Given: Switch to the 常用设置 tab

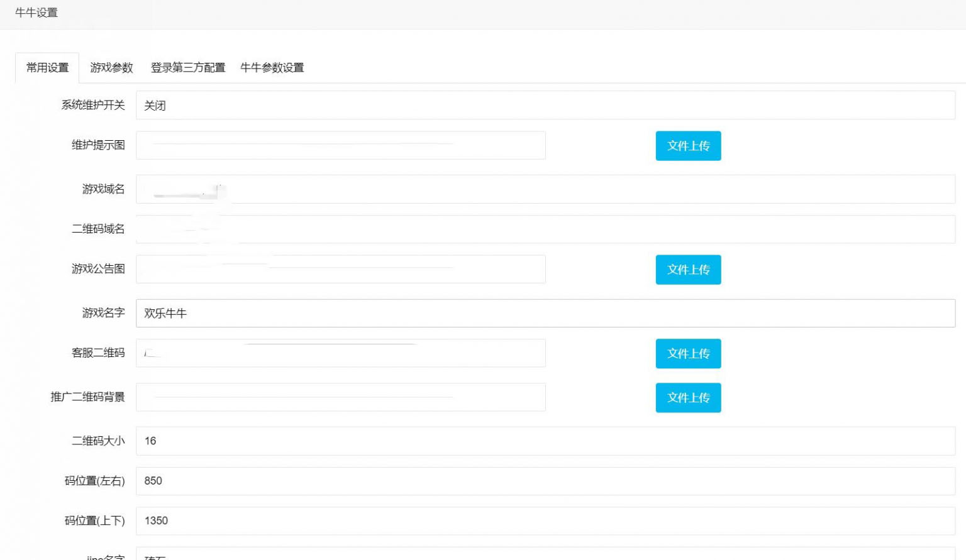Looking at the screenshot, I should 47,68.
